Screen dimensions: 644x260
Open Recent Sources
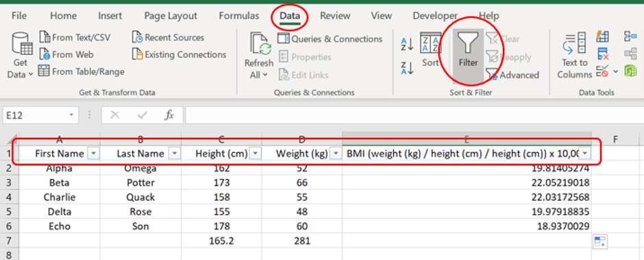coord(168,38)
